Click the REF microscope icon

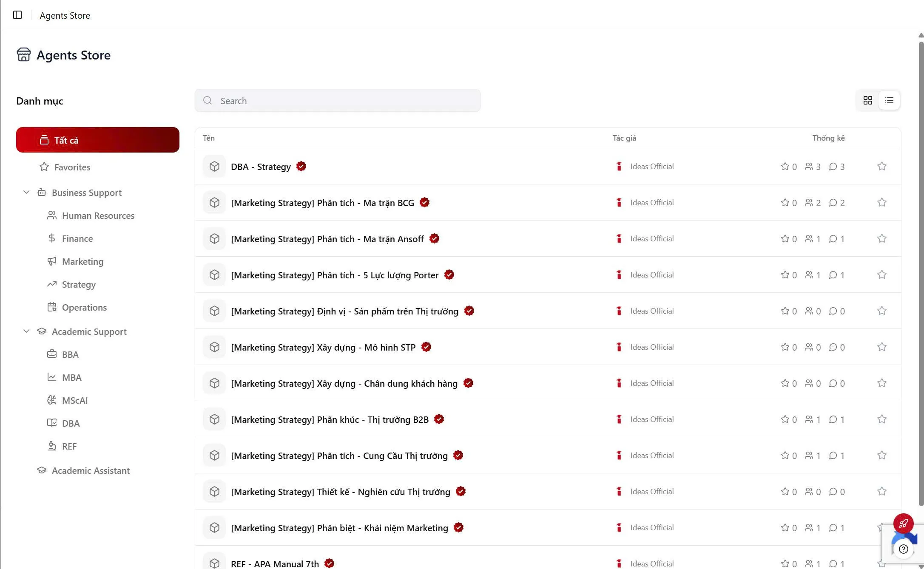pos(52,446)
